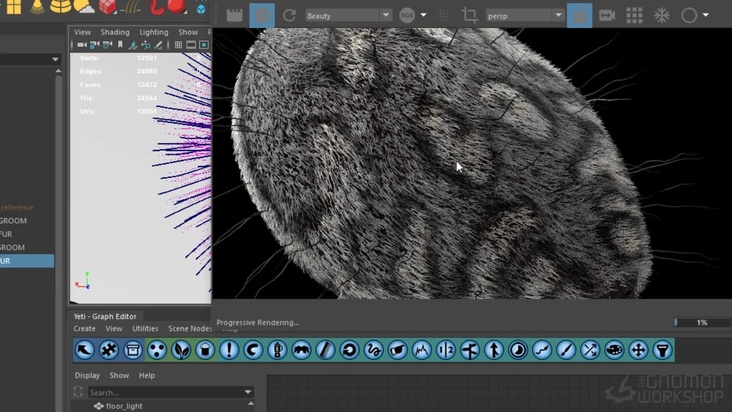Click the signpost node icon in Yeti toolbar

click(x=470, y=350)
